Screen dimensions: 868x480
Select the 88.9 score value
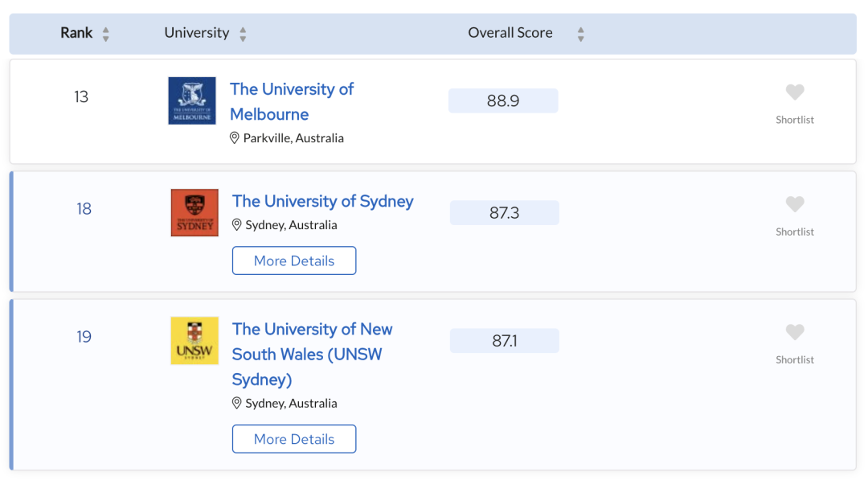click(x=503, y=101)
